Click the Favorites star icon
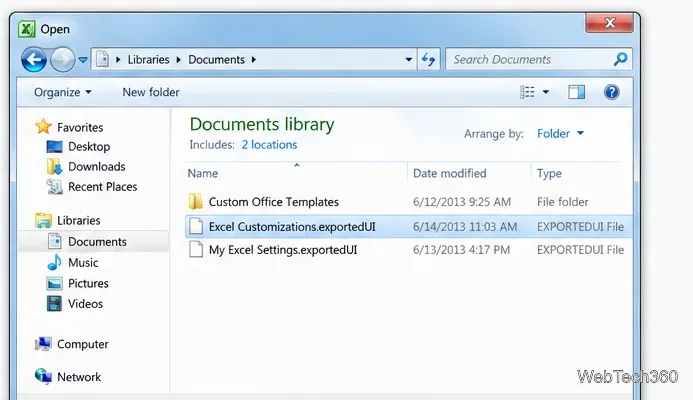The height and width of the screenshot is (400, 693). tap(43, 126)
